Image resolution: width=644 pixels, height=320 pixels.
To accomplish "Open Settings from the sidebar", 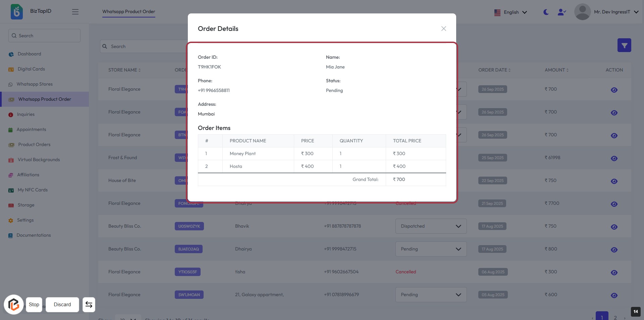I will [x=25, y=220].
